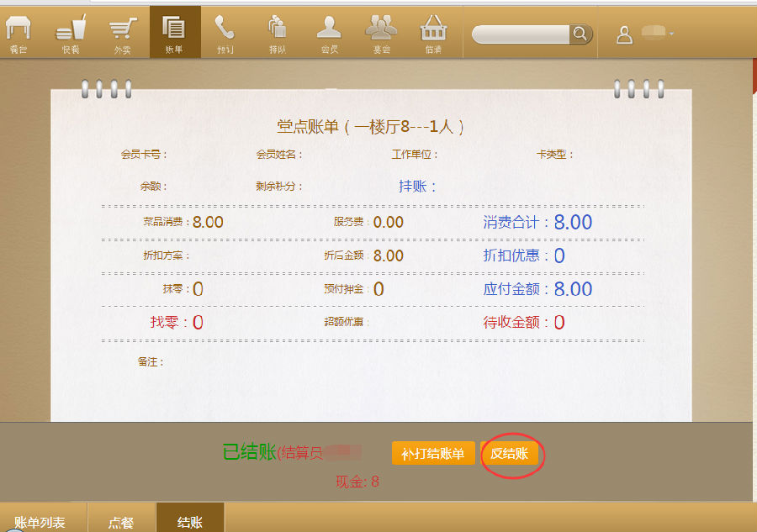
Task: Open the 预订 phone reservation icon
Action: pyautogui.click(x=225, y=32)
